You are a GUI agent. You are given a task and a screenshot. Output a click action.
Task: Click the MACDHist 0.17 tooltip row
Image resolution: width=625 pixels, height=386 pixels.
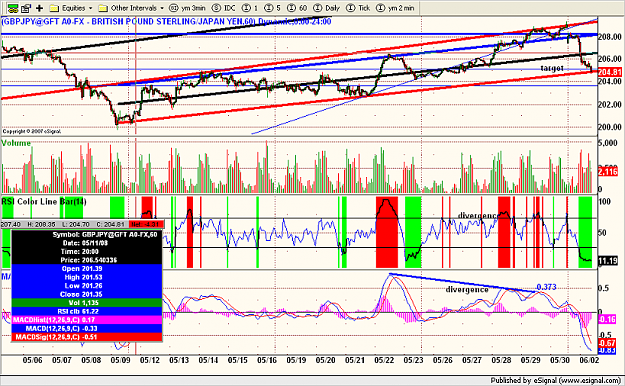87,320
